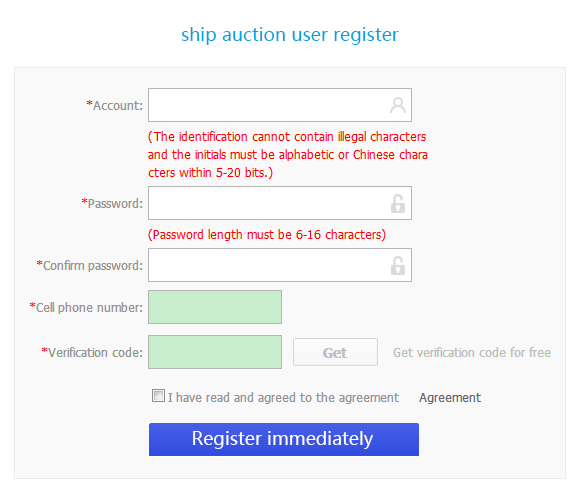Click the 'ship auction user register' heading
The image size is (571, 489).
pyautogui.click(x=290, y=35)
